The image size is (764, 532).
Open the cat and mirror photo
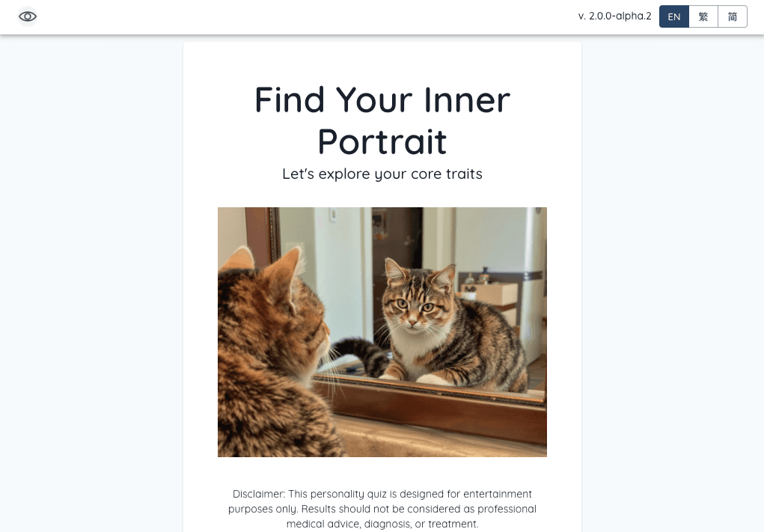(x=382, y=331)
